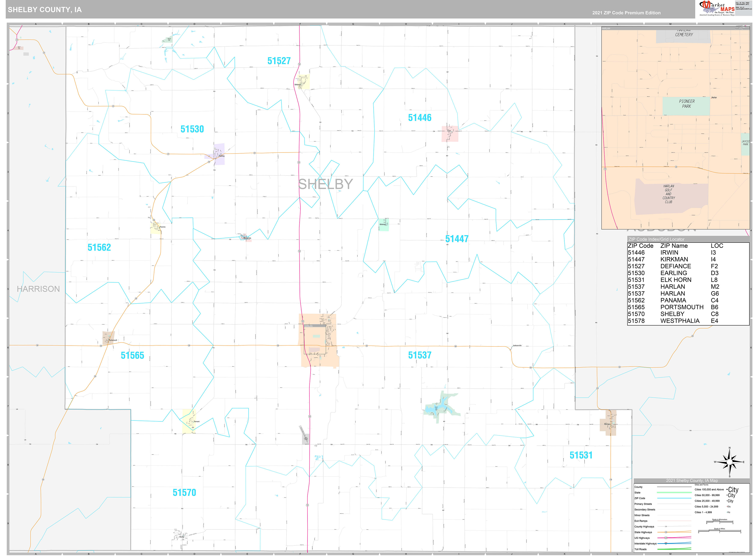
Task: Select the 51447 ZIP label on the map
Action: click(x=457, y=239)
